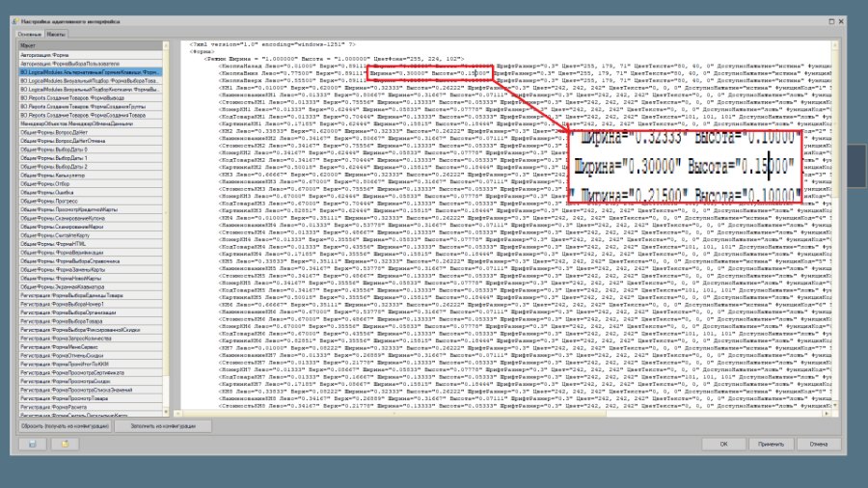Click the Применить button
The width and height of the screenshot is (868, 488).
772,444
